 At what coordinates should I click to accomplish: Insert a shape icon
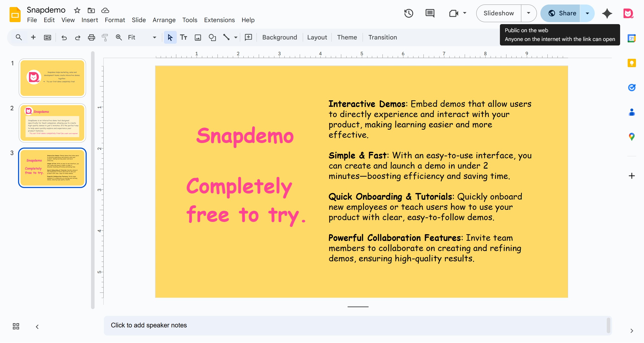[x=212, y=37]
